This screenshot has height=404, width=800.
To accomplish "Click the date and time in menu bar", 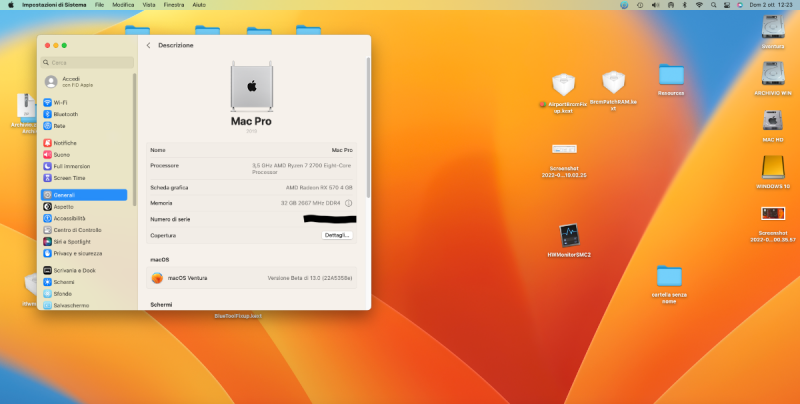I will tap(770, 5).
